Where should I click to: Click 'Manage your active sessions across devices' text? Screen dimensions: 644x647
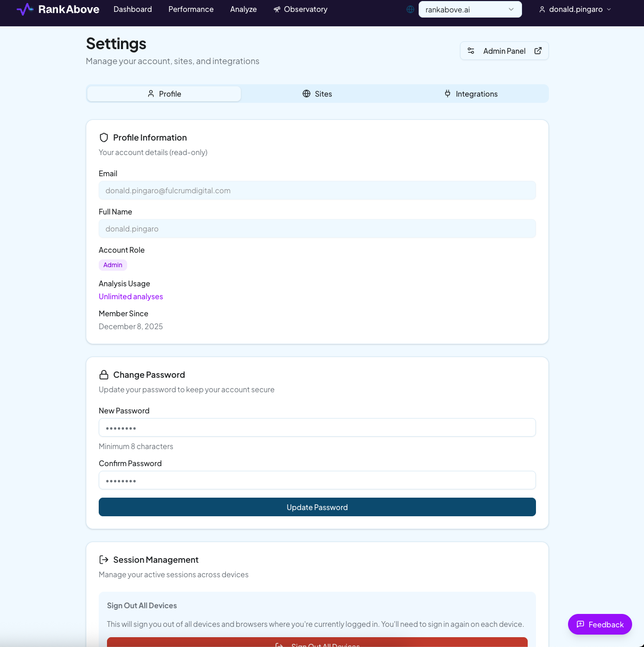coord(174,575)
